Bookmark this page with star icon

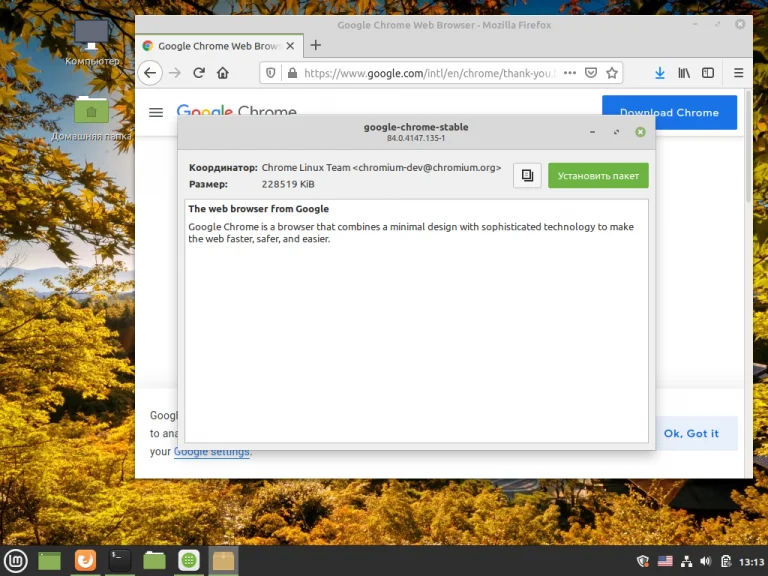612,73
